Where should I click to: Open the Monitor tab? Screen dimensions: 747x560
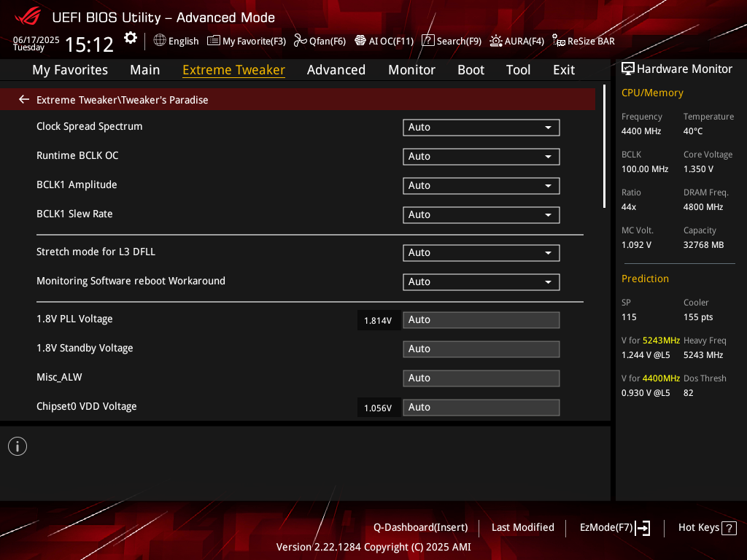click(411, 70)
